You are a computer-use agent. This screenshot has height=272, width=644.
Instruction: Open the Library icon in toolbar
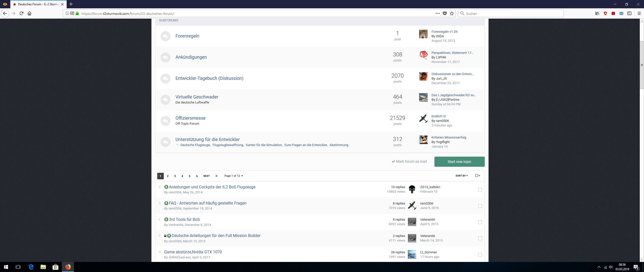click(597, 13)
